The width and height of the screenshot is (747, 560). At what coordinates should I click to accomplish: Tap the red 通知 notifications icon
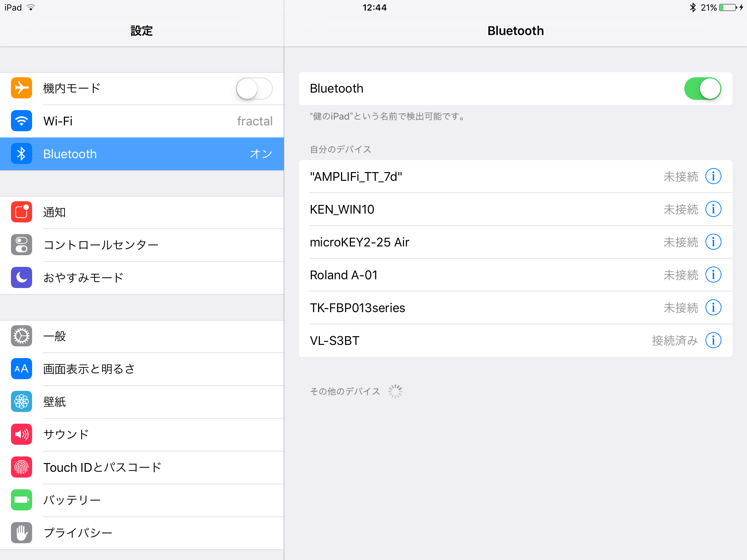point(22,212)
